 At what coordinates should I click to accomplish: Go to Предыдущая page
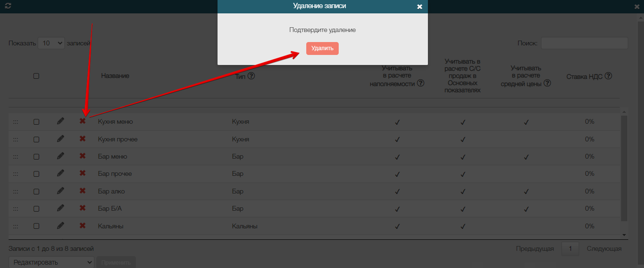(x=535, y=248)
